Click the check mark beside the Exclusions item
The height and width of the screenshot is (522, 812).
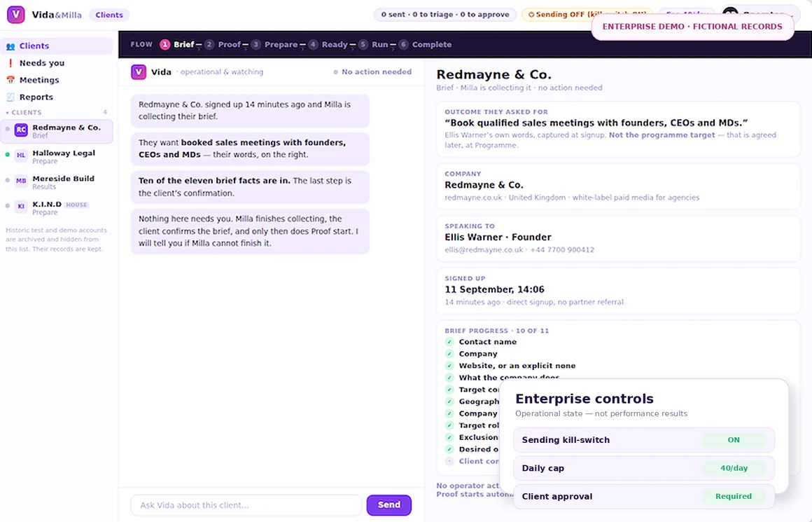coord(449,437)
